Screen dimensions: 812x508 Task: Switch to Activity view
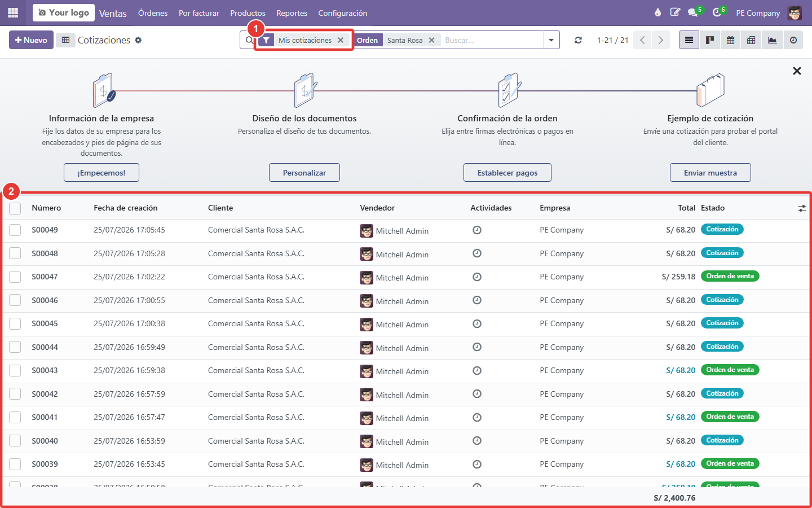coord(793,40)
